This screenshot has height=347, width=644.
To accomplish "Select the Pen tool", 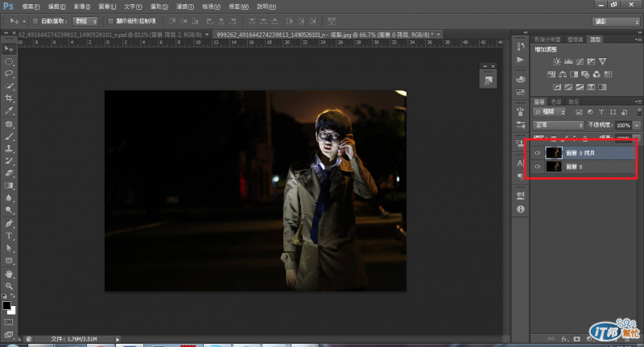I will [x=9, y=224].
